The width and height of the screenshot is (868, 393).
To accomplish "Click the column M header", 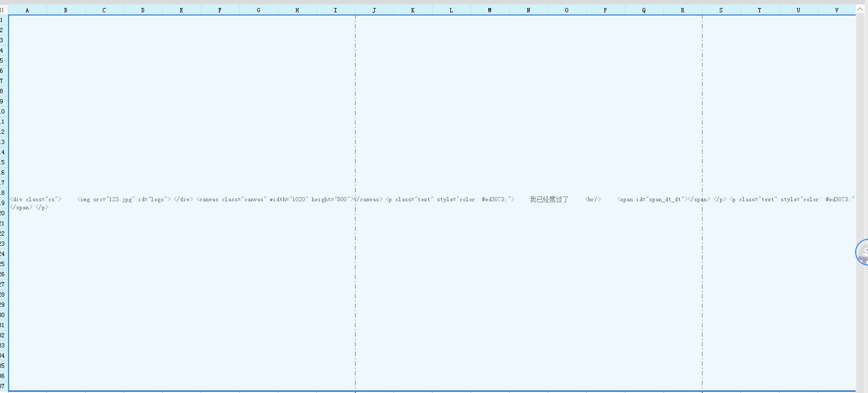I will (x=490, y=10).
